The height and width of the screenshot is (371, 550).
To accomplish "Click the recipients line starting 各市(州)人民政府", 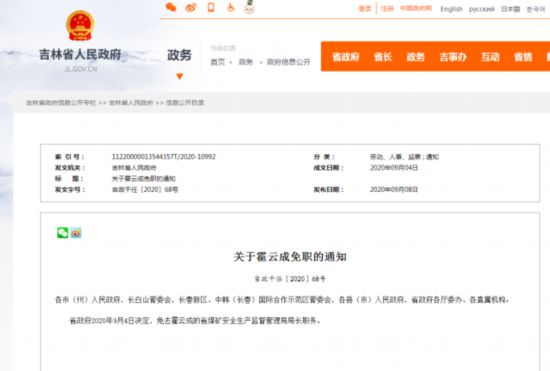I will coord(282,300).
